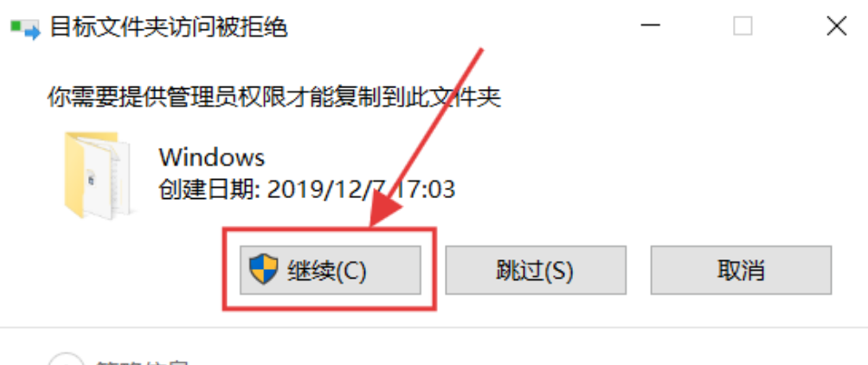Click the 目标文件夹访问被拒绝 title text
The height and width of the screenshot is (365, 868).
click(169, 27)
